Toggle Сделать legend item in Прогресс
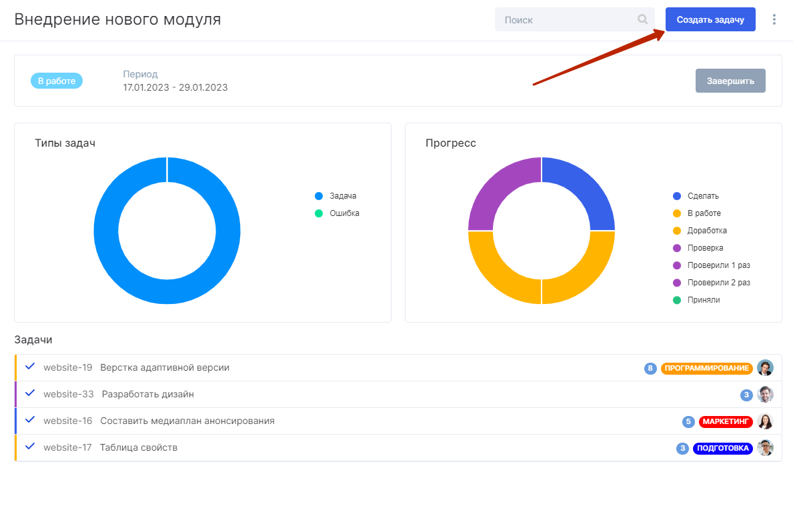793x532 pixels. [696, 196]
